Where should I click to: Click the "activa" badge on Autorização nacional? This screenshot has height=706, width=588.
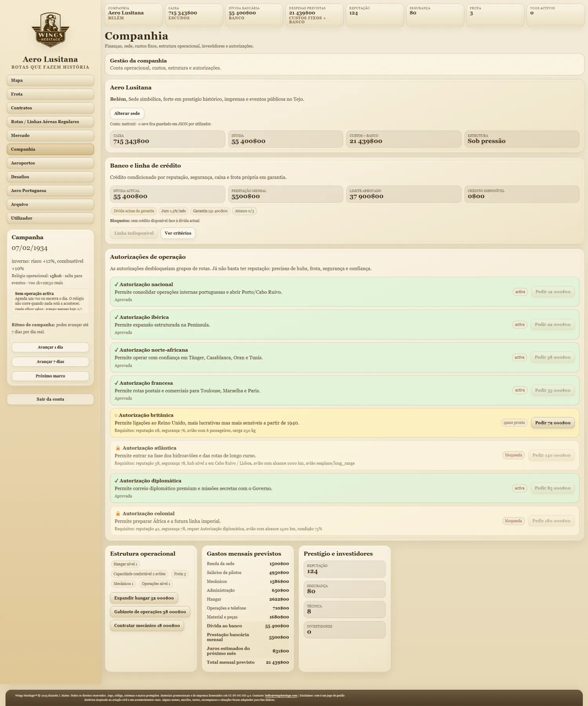[x=520, y=292]
